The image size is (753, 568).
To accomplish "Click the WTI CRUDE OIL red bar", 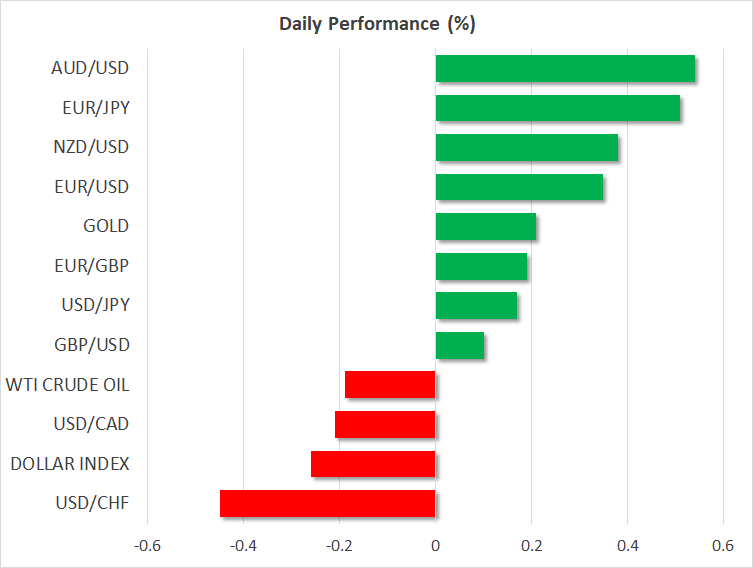I will pyautogui.click(x=390, y=385).
